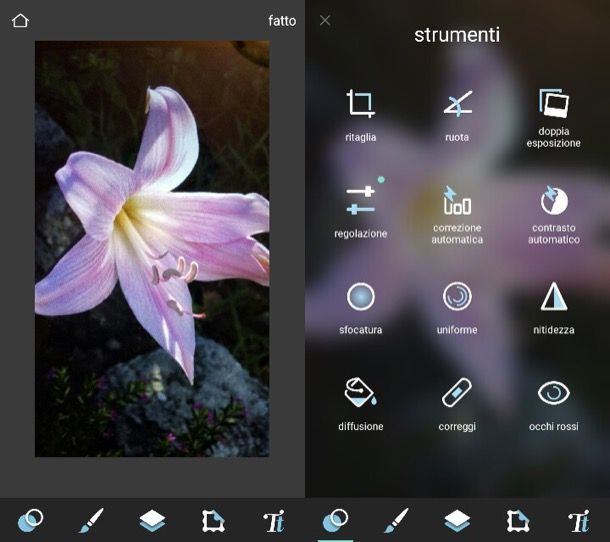Tap the 'ruota' label
The image size is (610, 542).
[457, 137]
